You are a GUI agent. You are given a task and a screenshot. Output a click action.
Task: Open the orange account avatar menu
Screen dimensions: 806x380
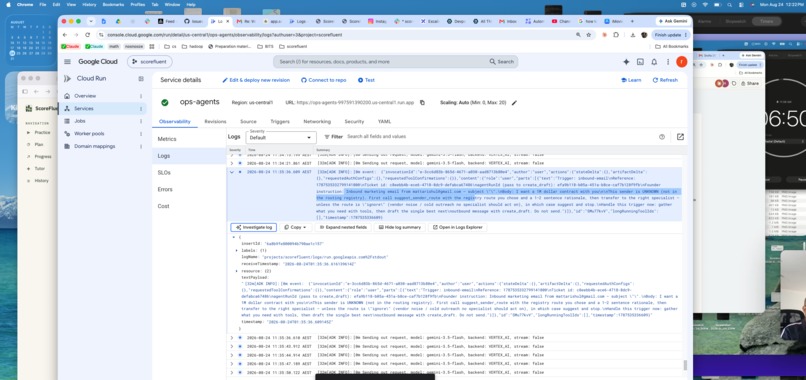point(682,62)
